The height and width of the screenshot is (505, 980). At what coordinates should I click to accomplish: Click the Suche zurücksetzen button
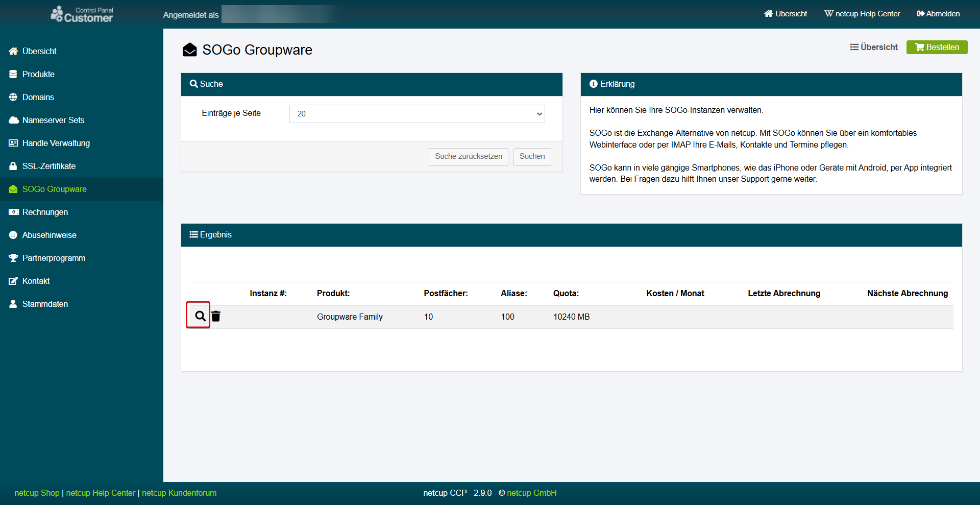click(x=468, y=156)
